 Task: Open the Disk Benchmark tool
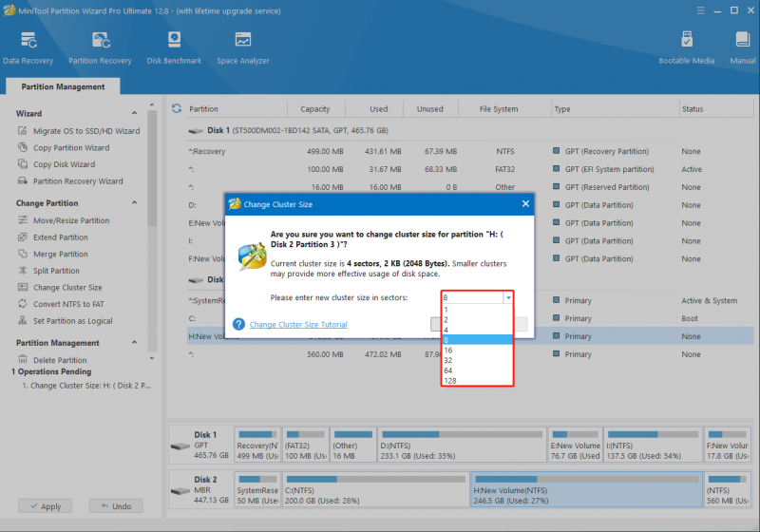(174, 47)
